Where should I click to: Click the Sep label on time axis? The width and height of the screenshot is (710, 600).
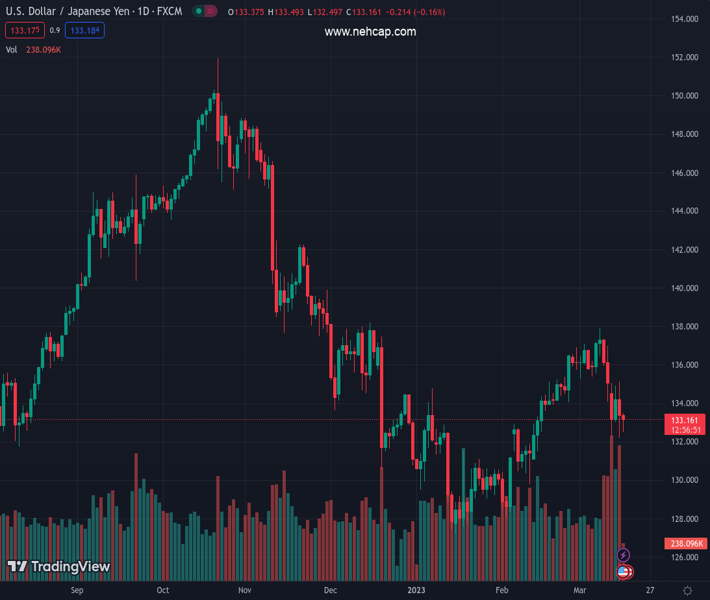pyautogui.click(x=77, y=591)
